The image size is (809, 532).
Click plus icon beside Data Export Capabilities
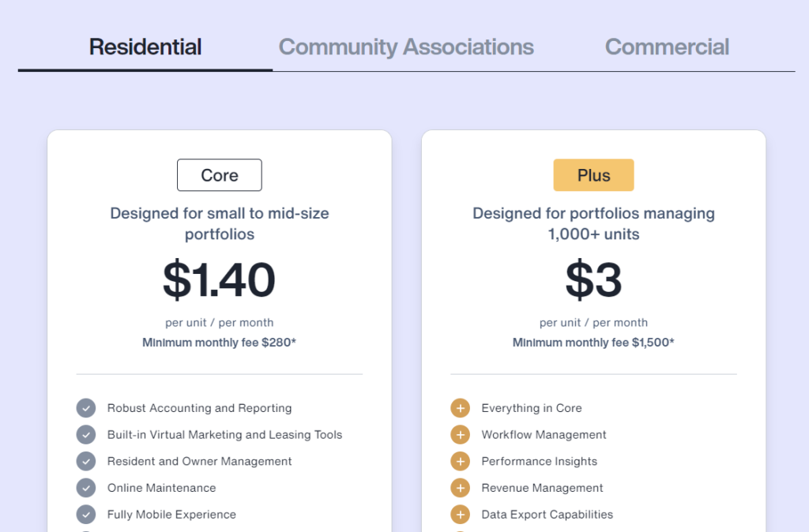[x=460, y=515]
